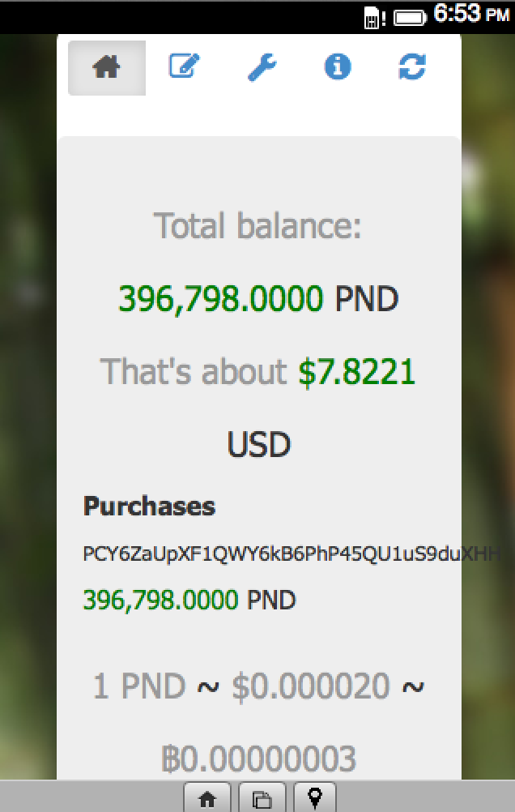
Task: Open settings with the wrench icon
Action: [x=262, y=67]
